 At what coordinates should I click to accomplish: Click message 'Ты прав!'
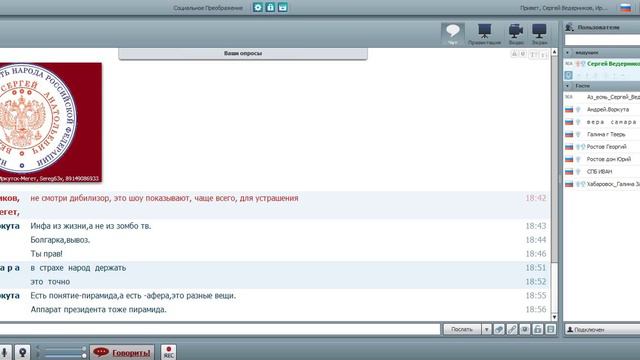click(46, 253)
